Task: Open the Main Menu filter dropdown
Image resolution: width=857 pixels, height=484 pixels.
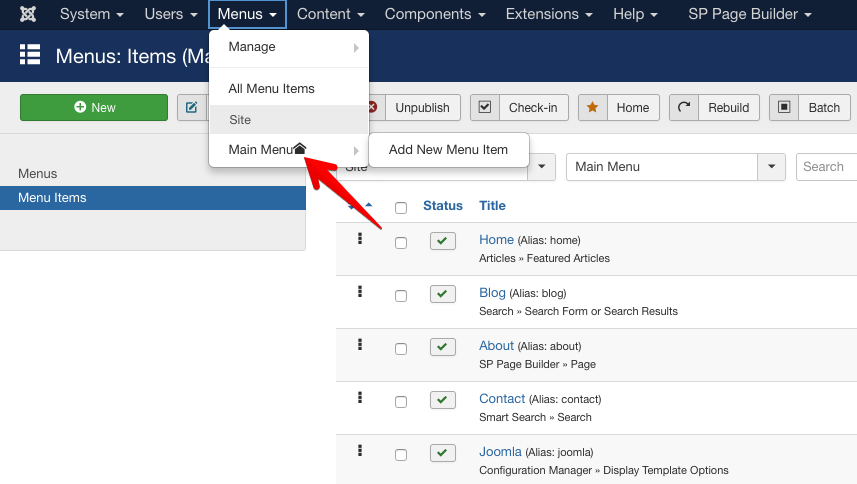Action: [x=675, y=167]
